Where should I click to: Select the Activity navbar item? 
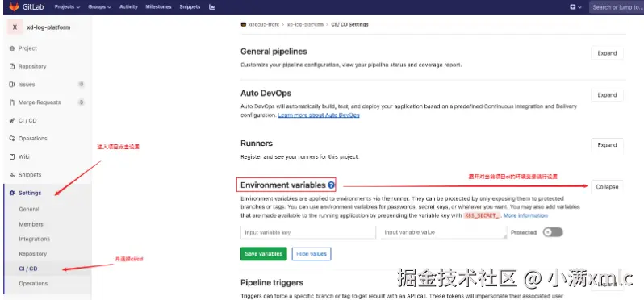(x=128, y=7)
